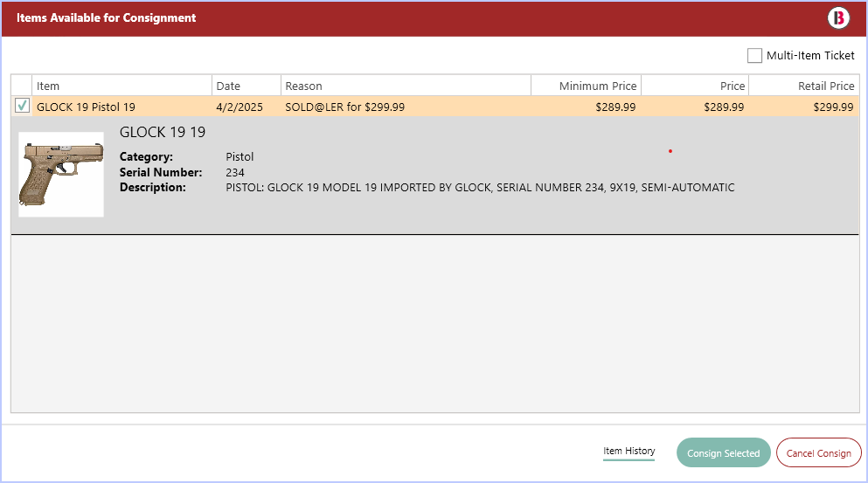Click the retail price value '$299.99'
This screenshot has height=483, width=868.
pyautogui.click(x=833, y=107)
